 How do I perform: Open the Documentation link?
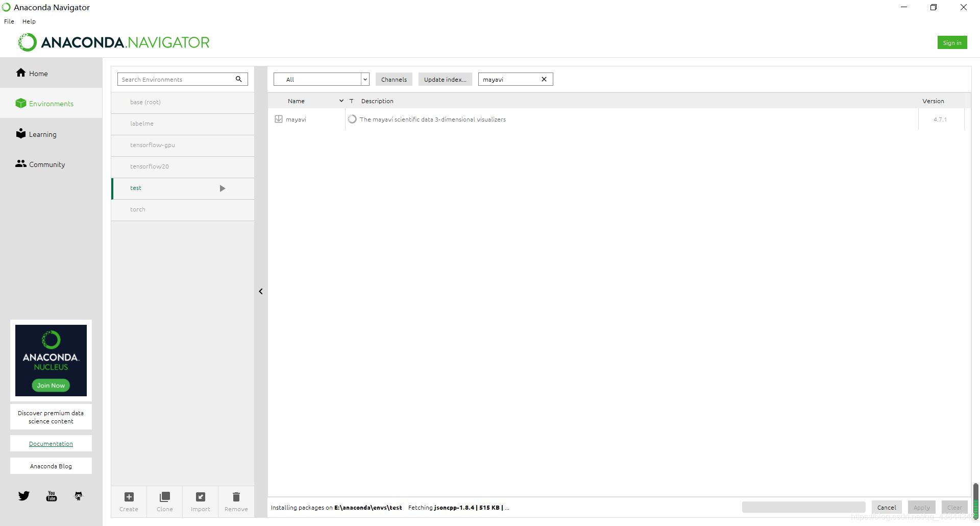tap(51, 444)
